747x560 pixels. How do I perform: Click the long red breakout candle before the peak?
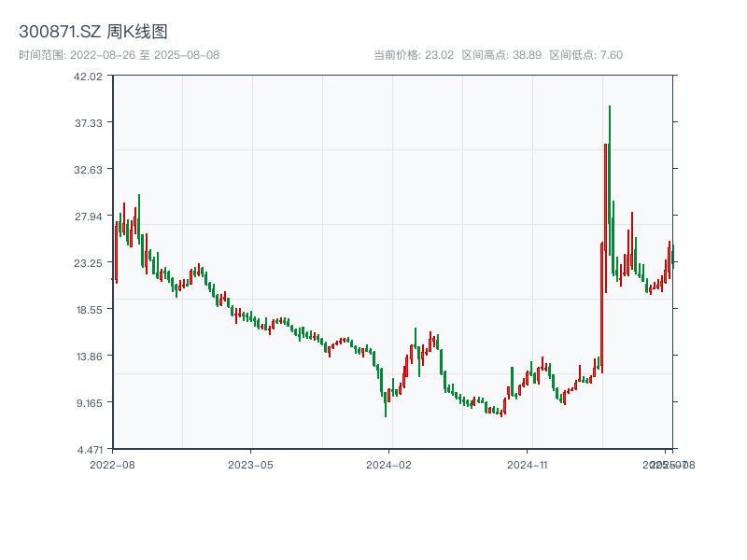coord(602,308)
